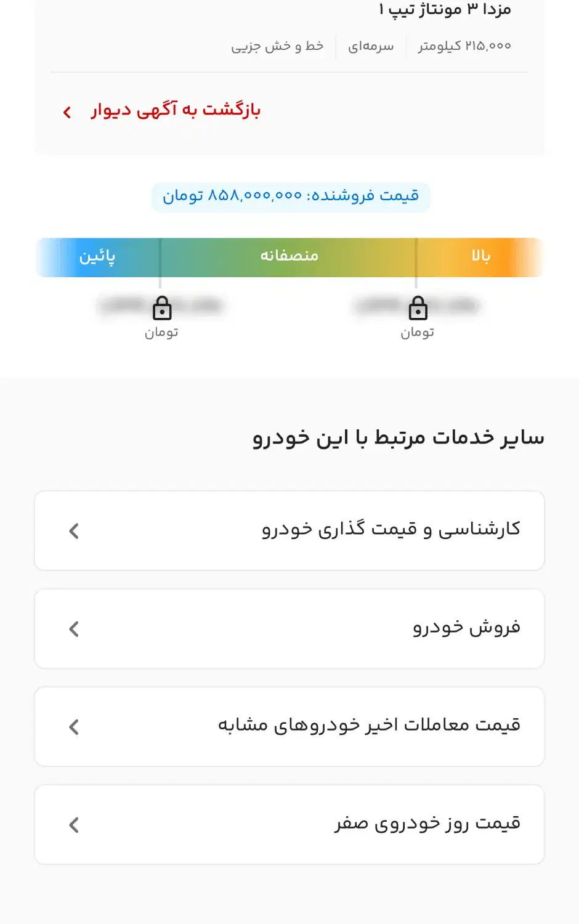The height and width of the screenshot is (924, 579).
Task: Click the chevron on کارشناسی و قیمت گذاری خودرو row
Action: click(x=74, y=531)
